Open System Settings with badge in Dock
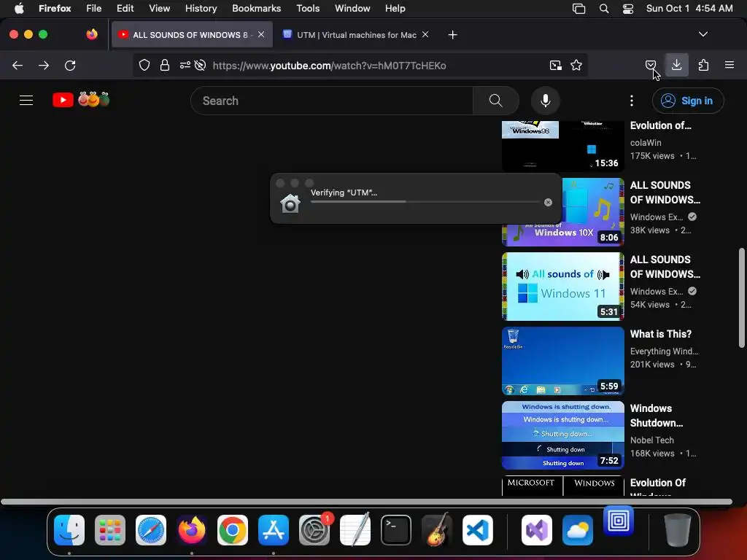The height and width of the screenshot is (560, 747). coord(314,529)
